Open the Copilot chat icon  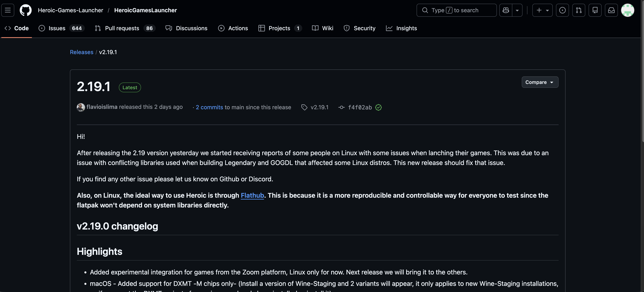[x=506, y=10]
